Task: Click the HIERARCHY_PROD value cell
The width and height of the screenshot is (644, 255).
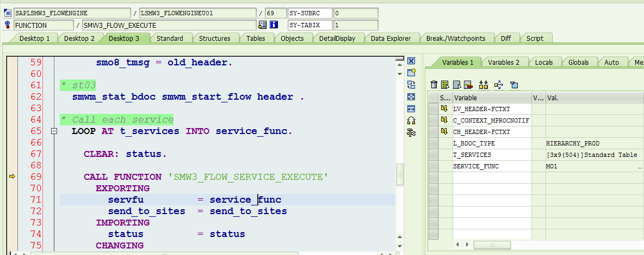Action: (595, 143)
